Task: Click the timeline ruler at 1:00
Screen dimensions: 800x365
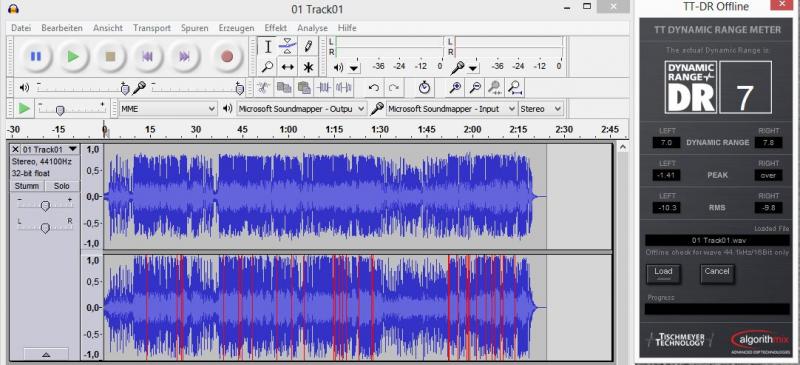Action: tap(288, 130)
